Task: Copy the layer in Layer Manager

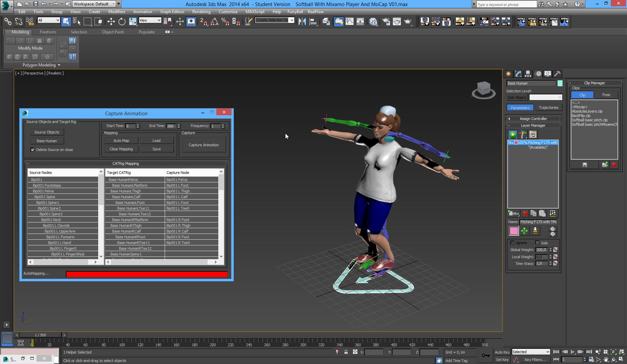Action: [534, 213]
